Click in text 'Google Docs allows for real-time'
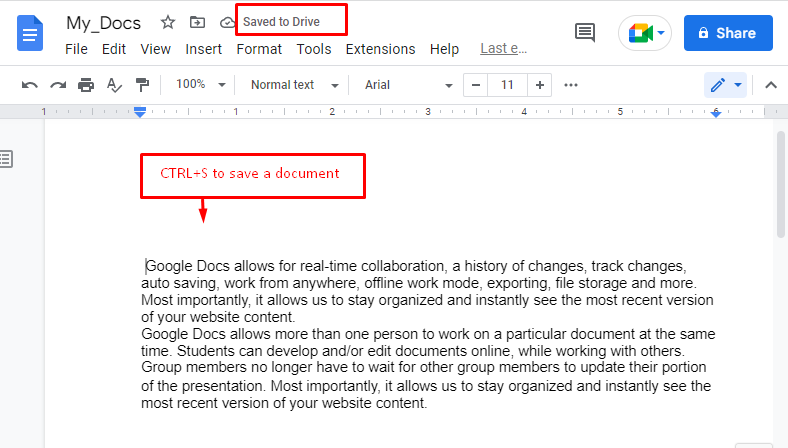 point(252,266)
